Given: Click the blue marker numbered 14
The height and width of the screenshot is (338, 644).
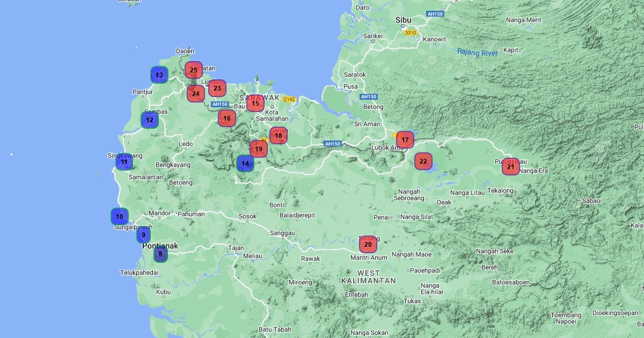Looking at the screenshot, I should pos(245,163).
